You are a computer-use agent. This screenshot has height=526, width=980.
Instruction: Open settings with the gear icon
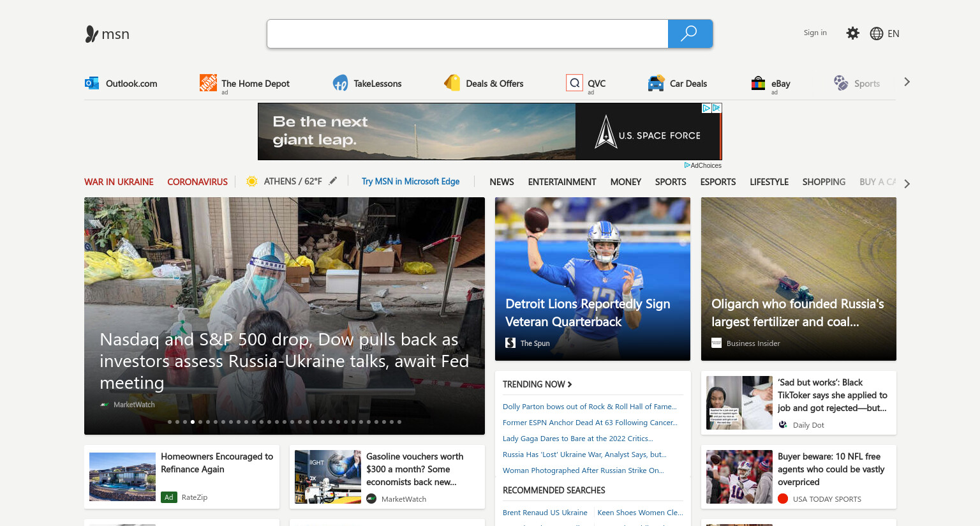point(852,33)
